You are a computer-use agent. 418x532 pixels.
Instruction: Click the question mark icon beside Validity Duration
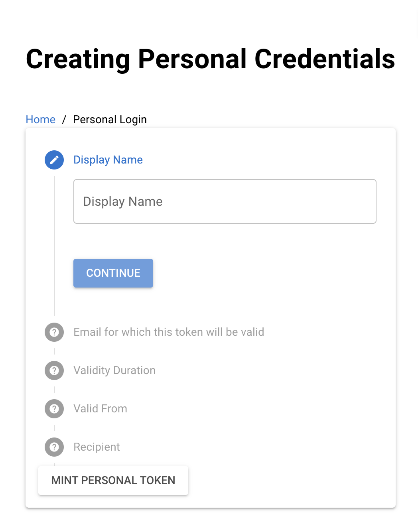click(54, 370)
